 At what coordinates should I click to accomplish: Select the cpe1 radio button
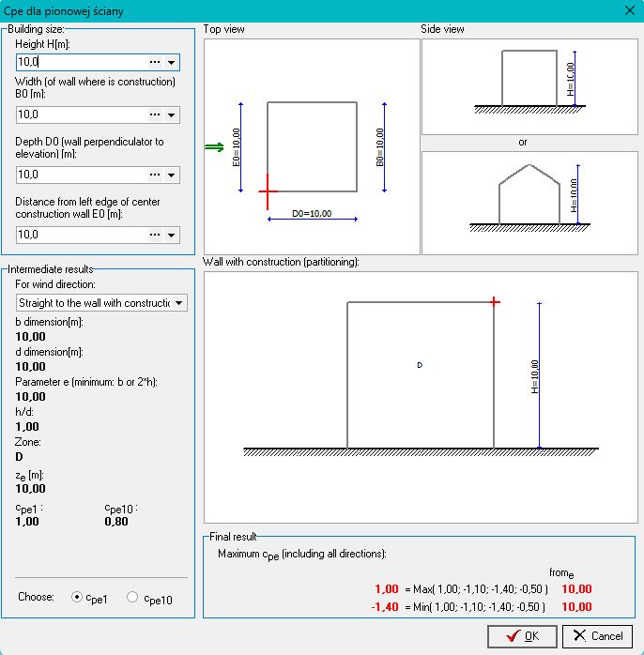point(78,598)
